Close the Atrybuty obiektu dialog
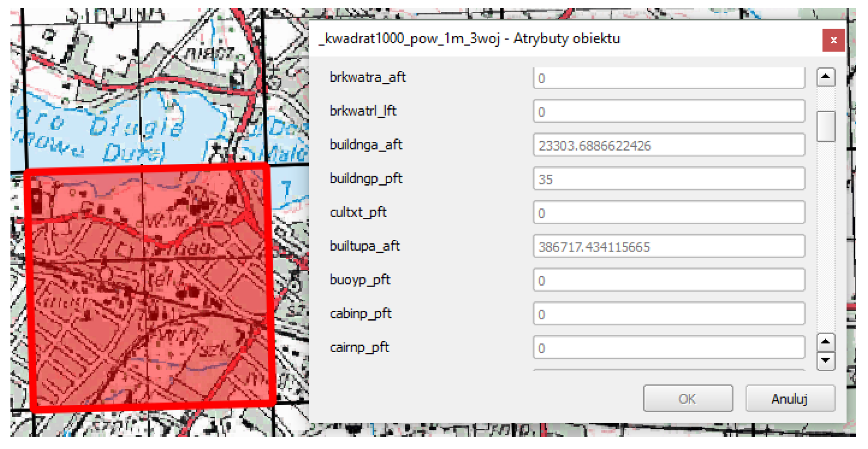Screen dimensions: 868x449 coord(833,40)
